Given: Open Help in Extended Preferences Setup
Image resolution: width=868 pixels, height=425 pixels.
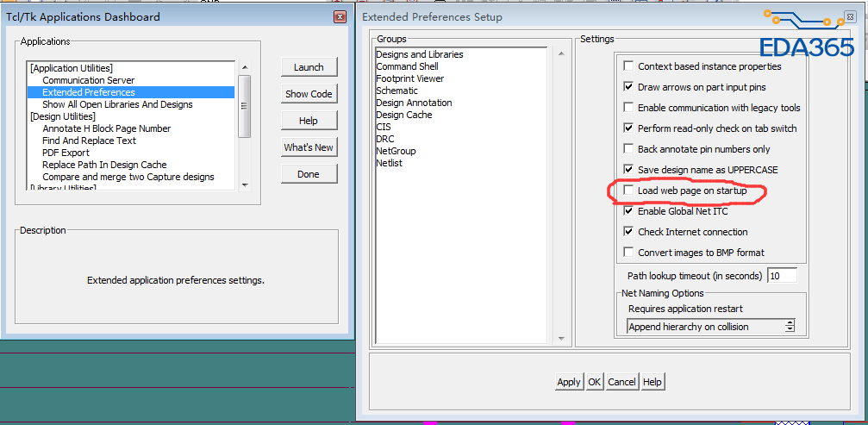Looking at the screenshot, I should click(653, 382).
